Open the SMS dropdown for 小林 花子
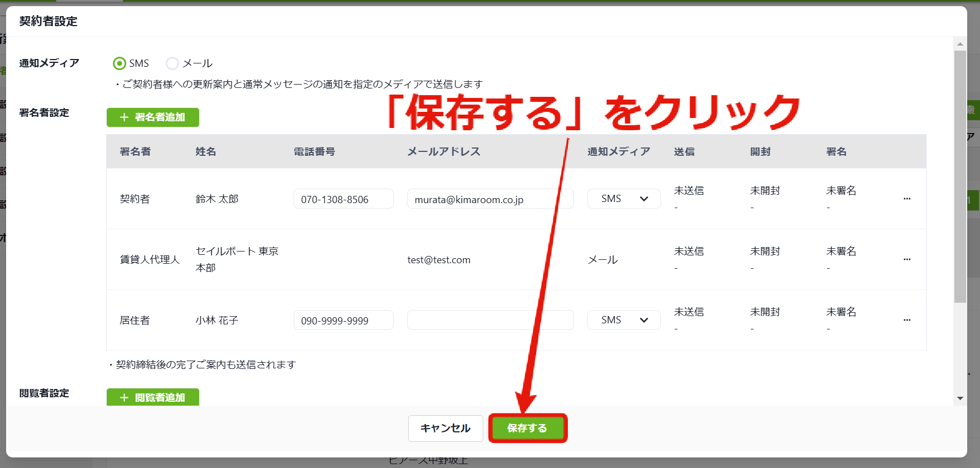Image resolution: width=980 pixels, height=468 pixels. pos(624,320)
